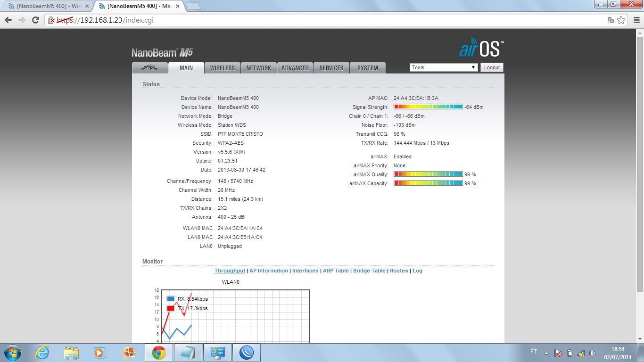The height and width of the screenshot is (362, 644).
Task: Open the AP Information link
Action: point(269,271)
